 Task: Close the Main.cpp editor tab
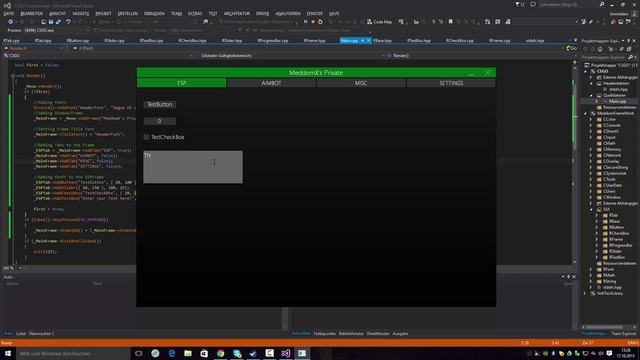pyautogui.click(x=368, y=40)
